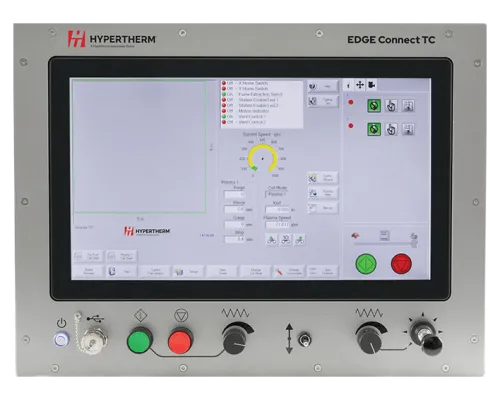500x400 pixels.
Task: Click the Change Consumable soft key
Action: 289,272
